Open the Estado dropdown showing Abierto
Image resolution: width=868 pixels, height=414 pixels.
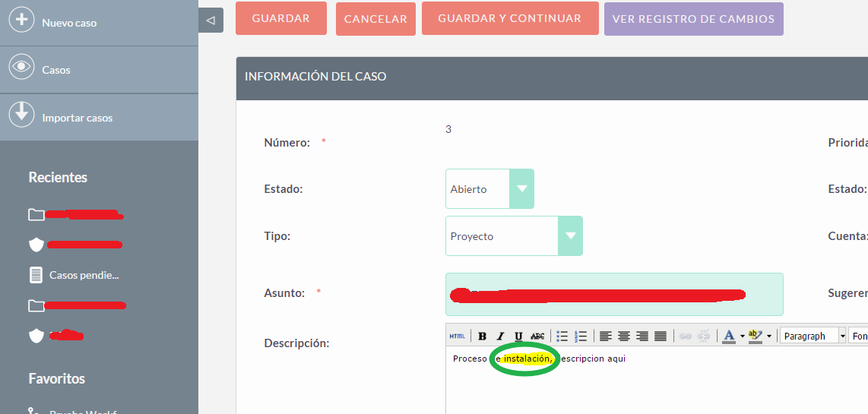(489, 188)
